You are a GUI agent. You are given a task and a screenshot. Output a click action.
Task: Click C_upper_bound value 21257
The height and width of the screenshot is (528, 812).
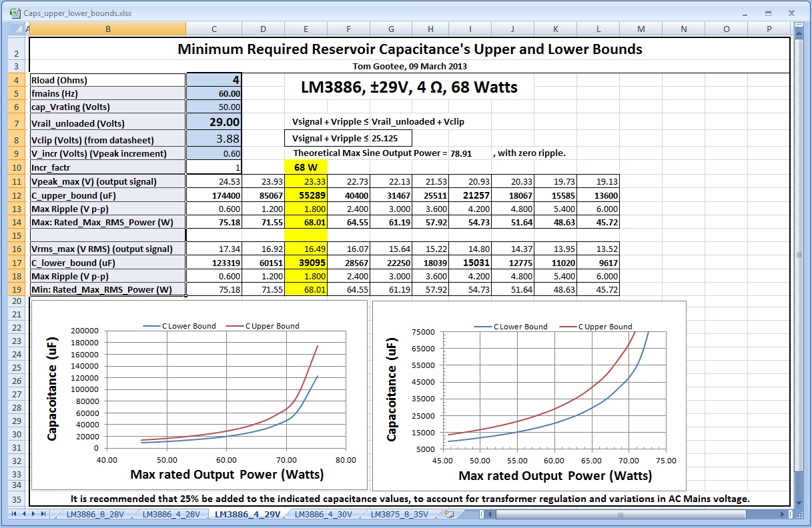(470, 196)
